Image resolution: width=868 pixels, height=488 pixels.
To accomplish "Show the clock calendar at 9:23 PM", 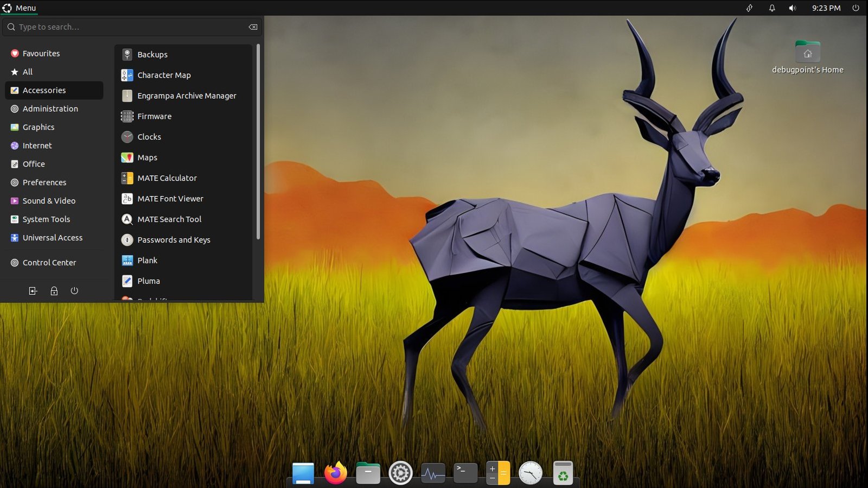I will coord(826,8).
